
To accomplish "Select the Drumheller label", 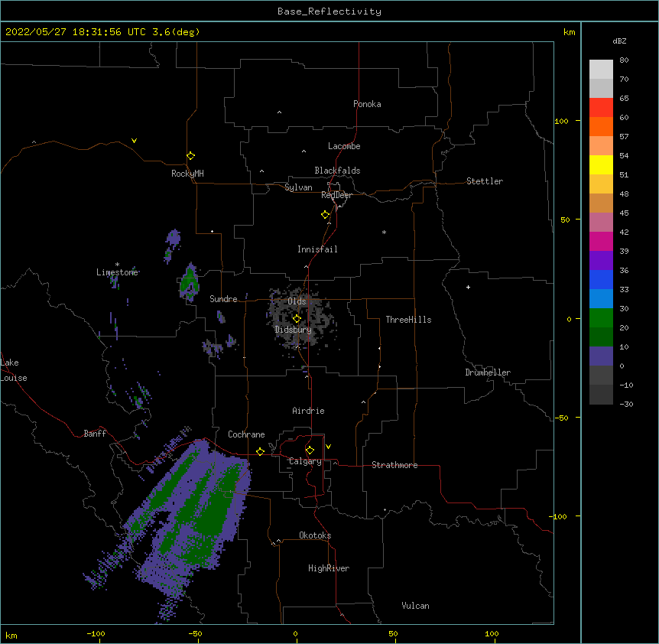I will pyautogui.click(x=488, y=372).
